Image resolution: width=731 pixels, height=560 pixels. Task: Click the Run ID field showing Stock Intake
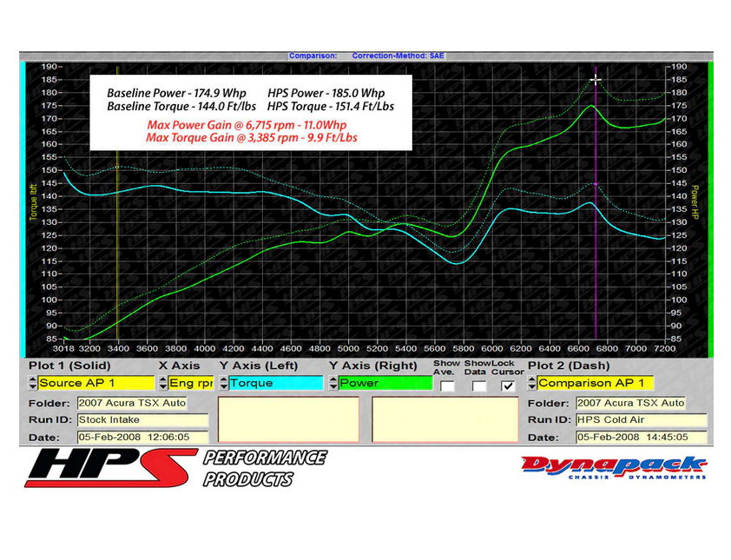(x=143, y=419)
